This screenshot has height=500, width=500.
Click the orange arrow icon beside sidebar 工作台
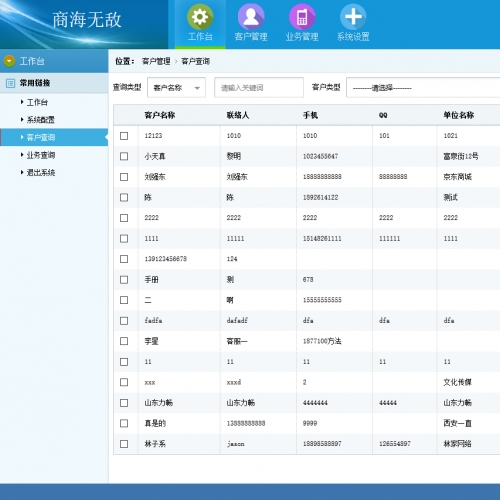coord(9,61)
